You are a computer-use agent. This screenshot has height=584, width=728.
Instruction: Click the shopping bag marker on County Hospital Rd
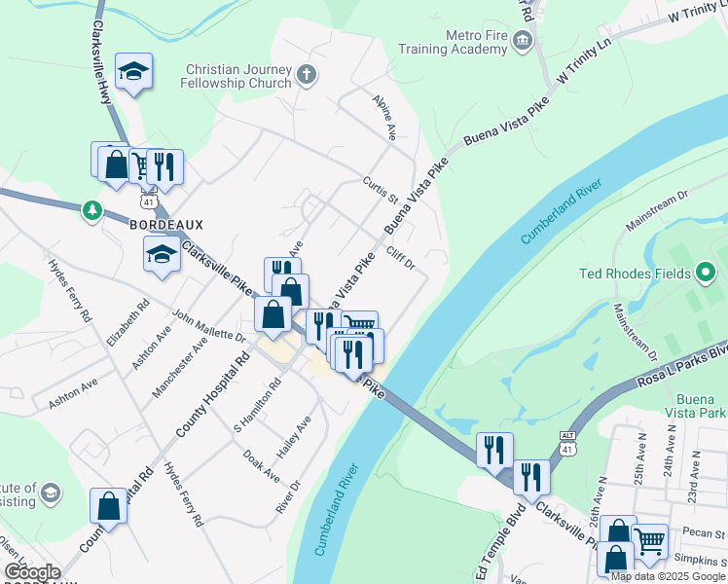(108, 508)
